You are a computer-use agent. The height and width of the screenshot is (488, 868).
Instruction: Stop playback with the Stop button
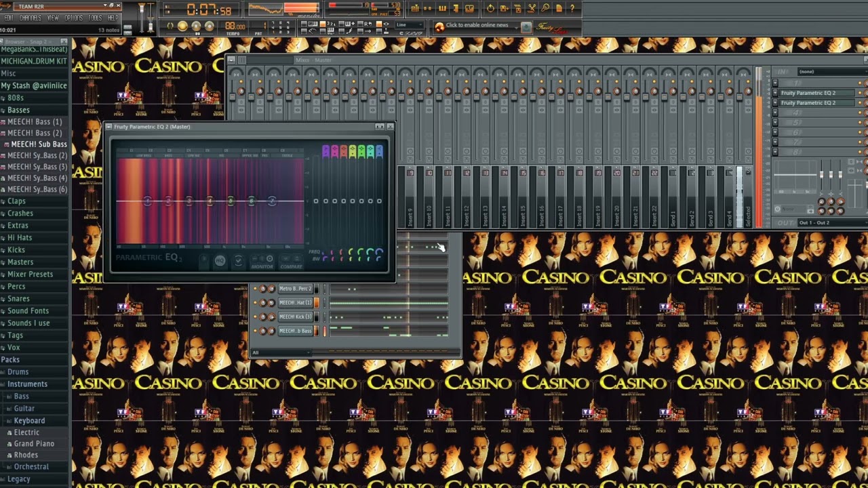196,26
